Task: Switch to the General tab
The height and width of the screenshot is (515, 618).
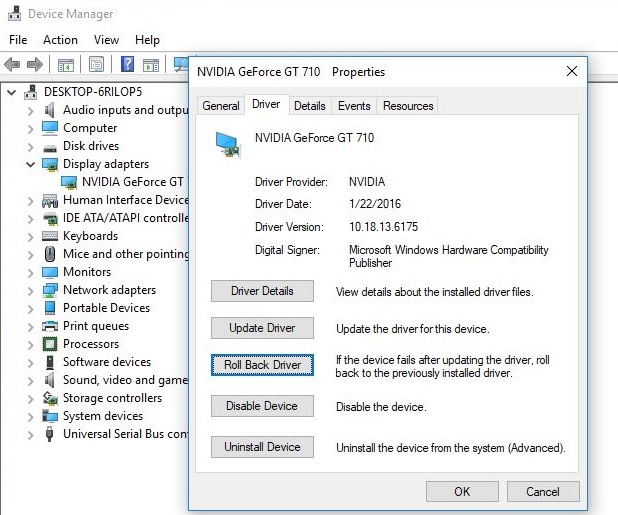Action: [221, 106]
